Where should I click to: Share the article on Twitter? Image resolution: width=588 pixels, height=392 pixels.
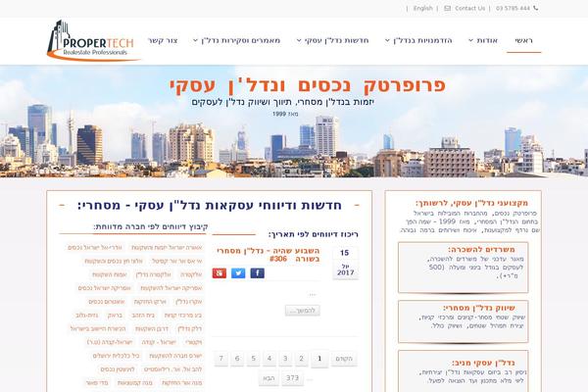coord(238,273)
